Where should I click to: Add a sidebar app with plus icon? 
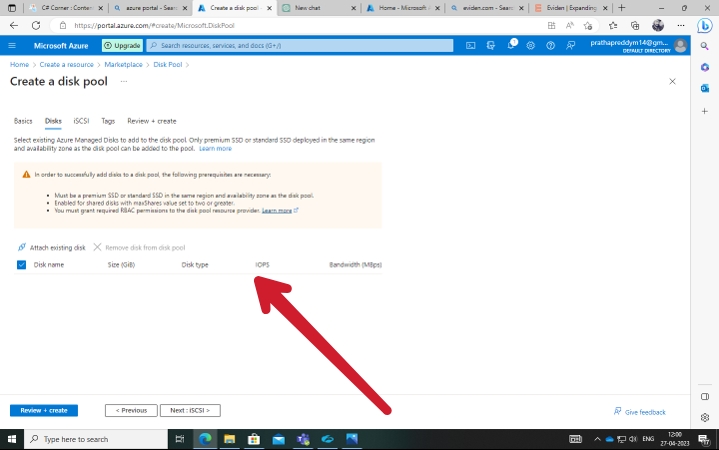pos(705,111)
